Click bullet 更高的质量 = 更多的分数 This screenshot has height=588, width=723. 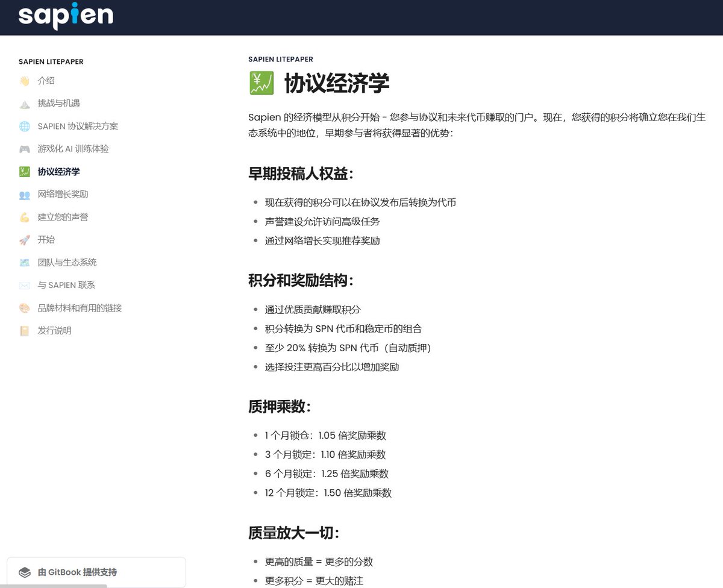(x=319, y=561)
